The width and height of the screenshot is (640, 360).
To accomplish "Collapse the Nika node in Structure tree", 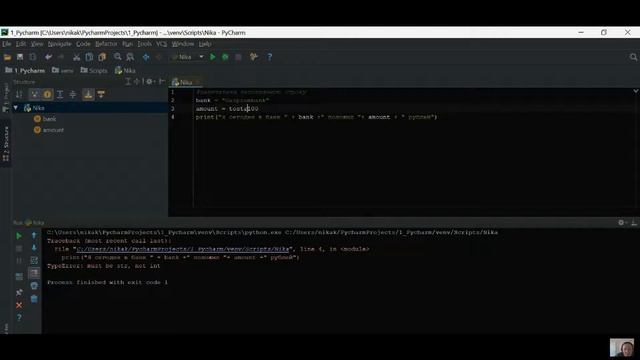I will click(16, 108).
